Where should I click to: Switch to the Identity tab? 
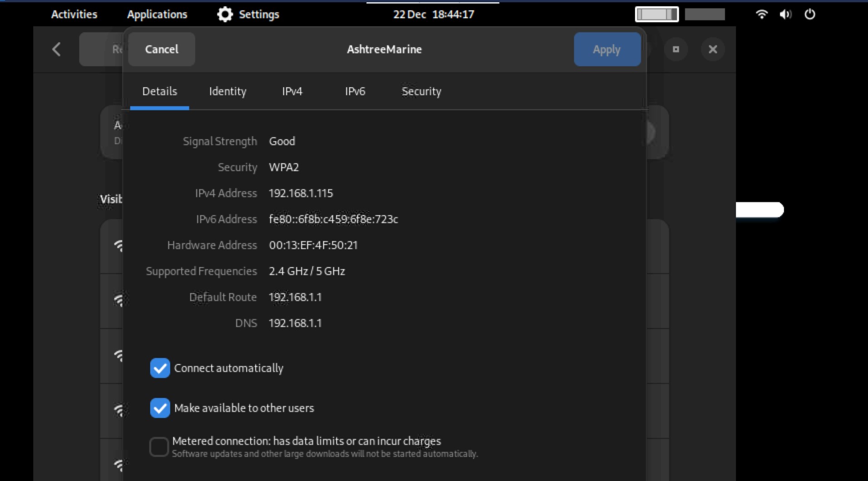point(227,92)
